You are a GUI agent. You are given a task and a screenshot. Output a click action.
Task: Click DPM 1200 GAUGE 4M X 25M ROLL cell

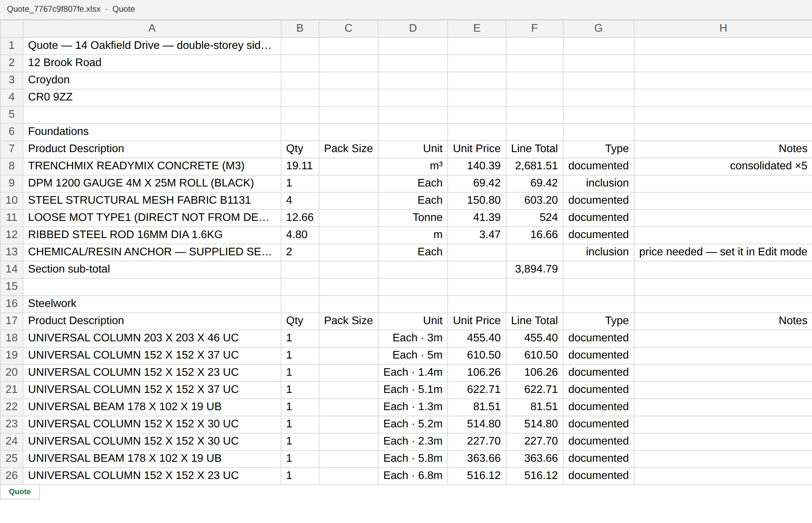click(x=152, y=183)
